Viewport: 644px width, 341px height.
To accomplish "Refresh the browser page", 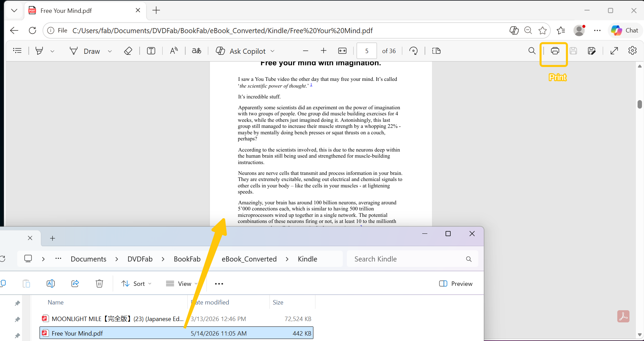I will (32, 30).
